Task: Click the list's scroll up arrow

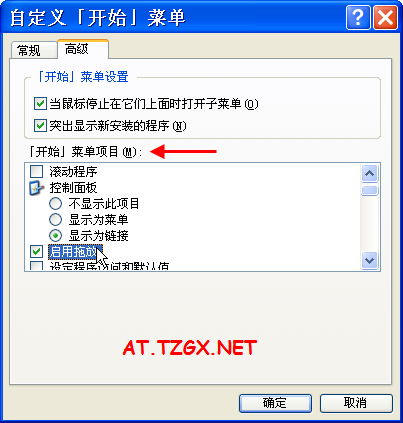Action: click(x=369, y=173)
